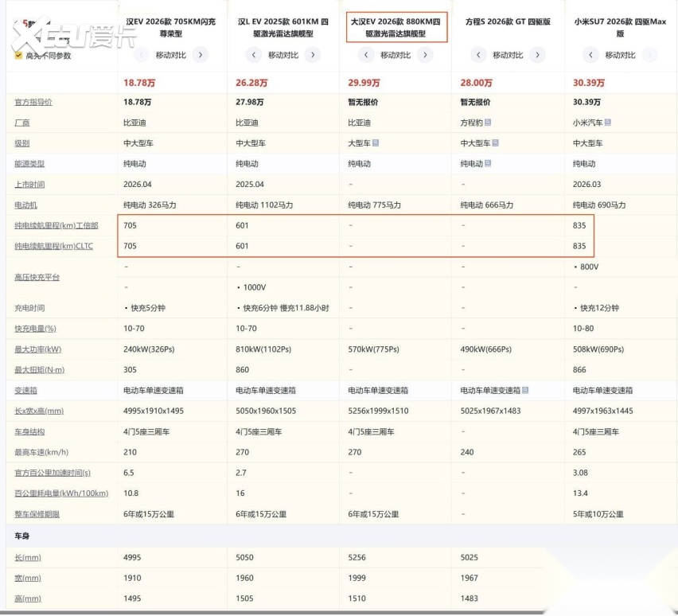Screen dimensions: 678x616
Task: Click info icon beside 大型车 class
Action: tap(376, 142)
